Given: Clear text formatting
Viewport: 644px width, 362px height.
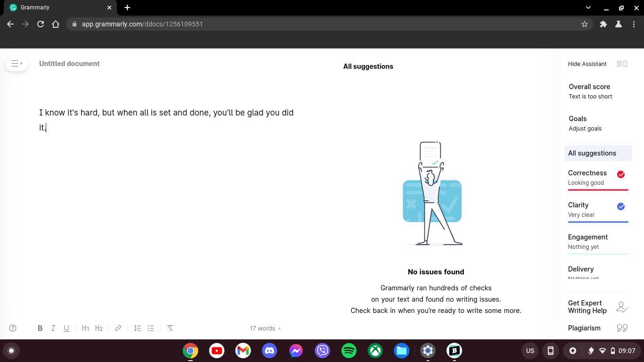Looking at the screenshot, I should (x=170, y=328).
